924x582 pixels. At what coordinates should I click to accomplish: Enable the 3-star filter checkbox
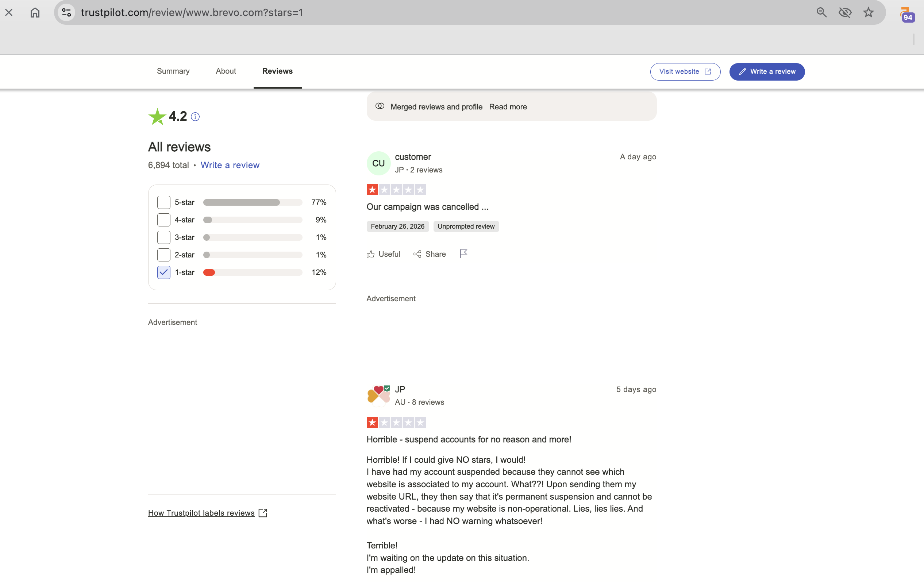(163, 237)
